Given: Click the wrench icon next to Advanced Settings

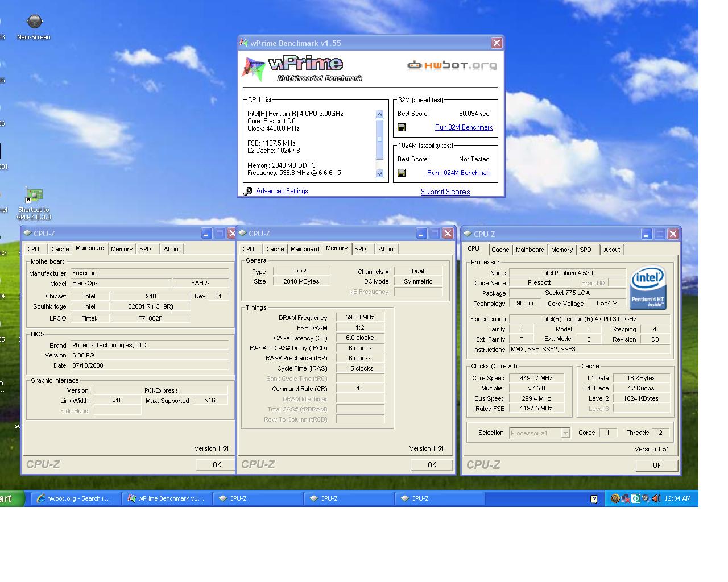Looking at the screenshot, I should tap(247, 192).
